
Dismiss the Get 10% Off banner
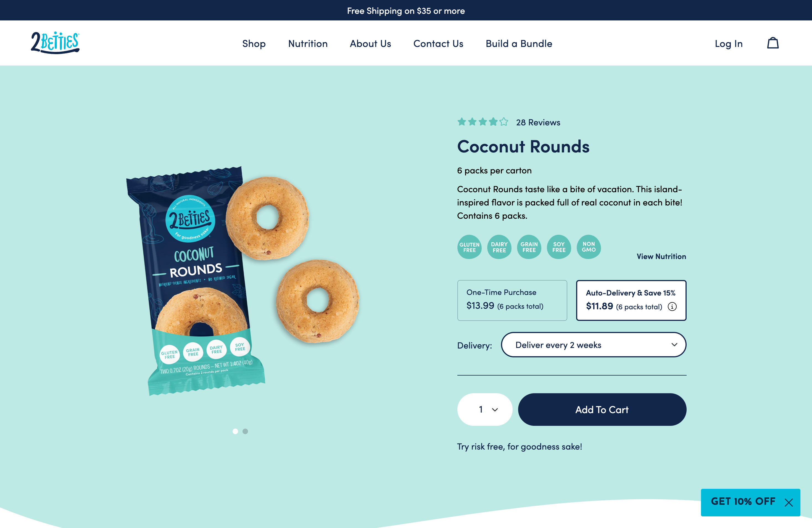click(x=789, y=502)
